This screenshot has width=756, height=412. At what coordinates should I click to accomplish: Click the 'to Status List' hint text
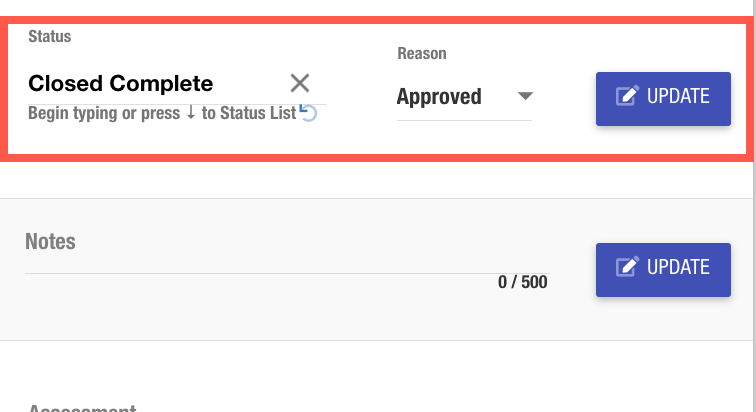pos(248,113)
